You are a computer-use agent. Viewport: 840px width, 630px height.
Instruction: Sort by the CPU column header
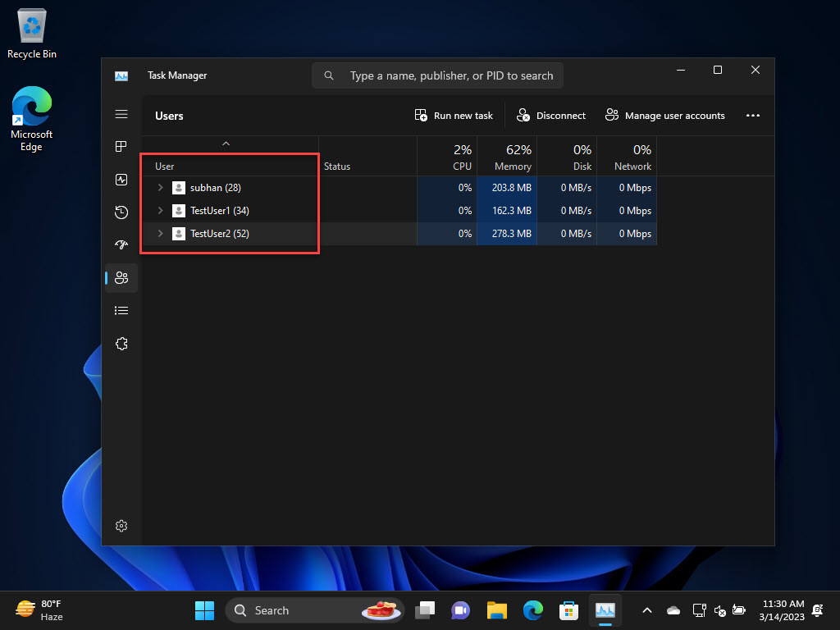coord(447,157)
